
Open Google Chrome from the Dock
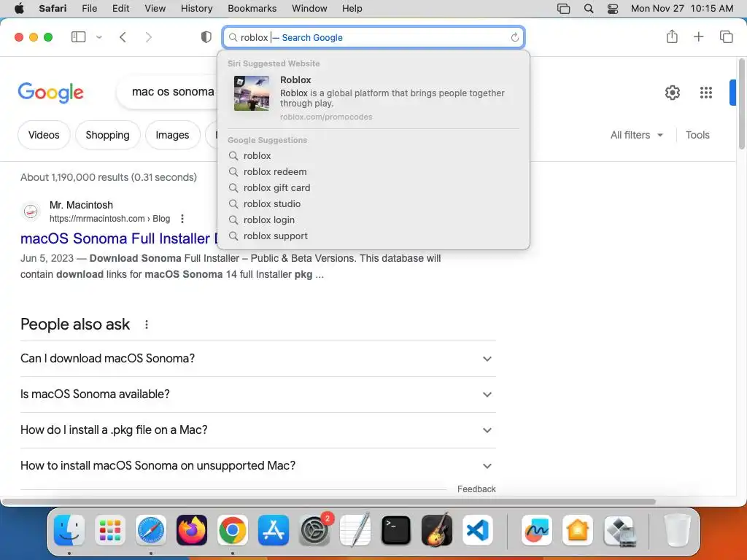point(233,530)
